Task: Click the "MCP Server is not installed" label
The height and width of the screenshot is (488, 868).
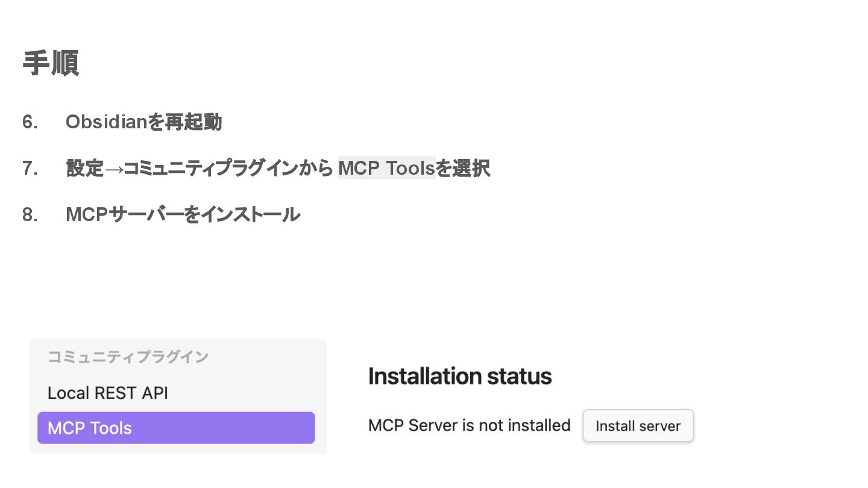Action: tap(469, 425)
